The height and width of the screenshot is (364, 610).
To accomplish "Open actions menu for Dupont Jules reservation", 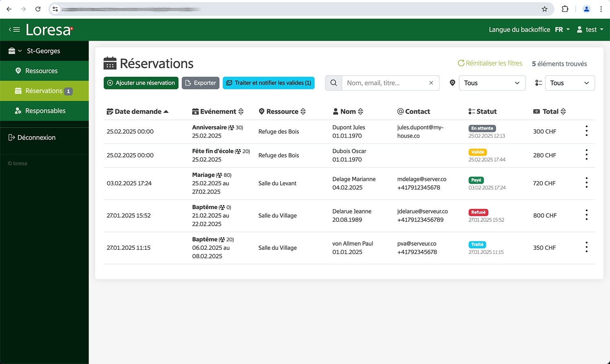I will (x=586, y=131).
